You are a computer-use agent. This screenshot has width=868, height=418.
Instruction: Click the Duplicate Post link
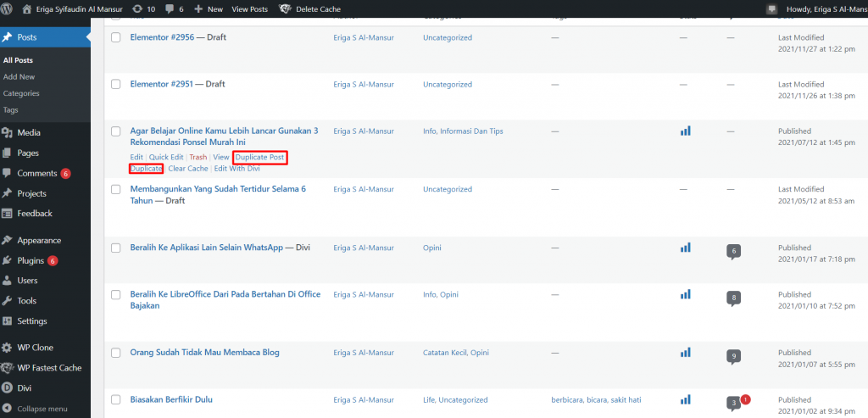(x=259, y=158)
